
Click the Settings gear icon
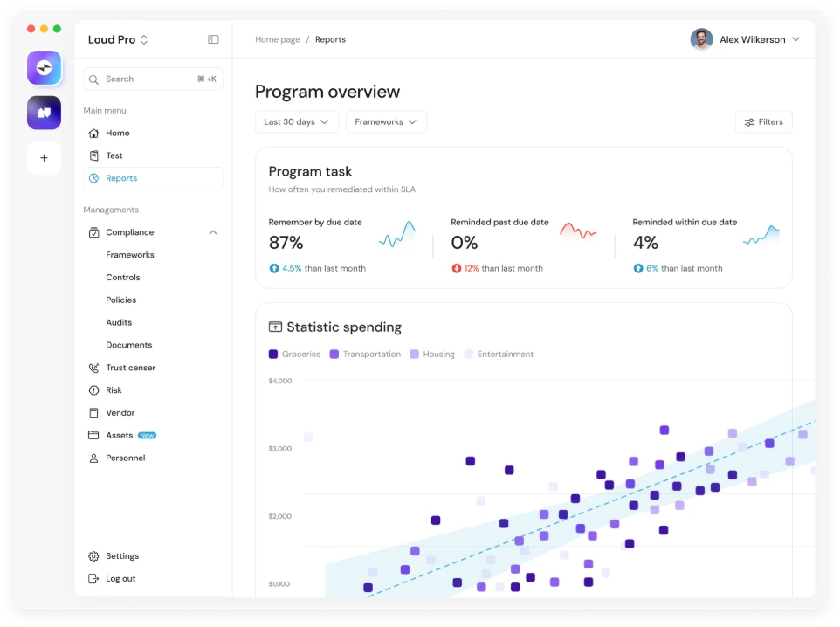click(x=94, y=556)
